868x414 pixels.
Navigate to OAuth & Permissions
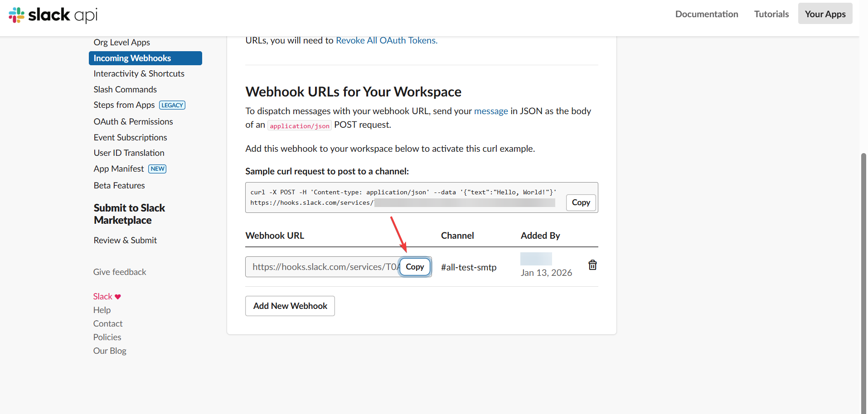tap(133, 121)
